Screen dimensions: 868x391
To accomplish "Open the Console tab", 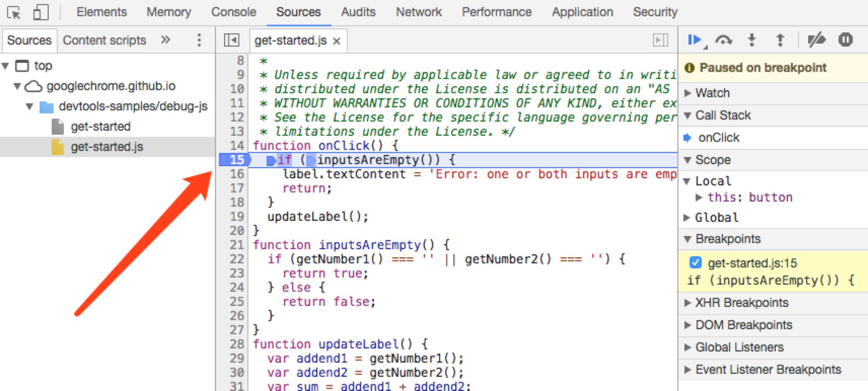I will (x=234, y=12).
